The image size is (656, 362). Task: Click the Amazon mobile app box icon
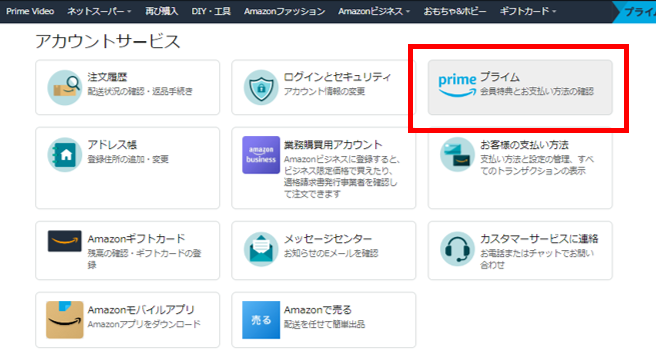coord(64,319)
